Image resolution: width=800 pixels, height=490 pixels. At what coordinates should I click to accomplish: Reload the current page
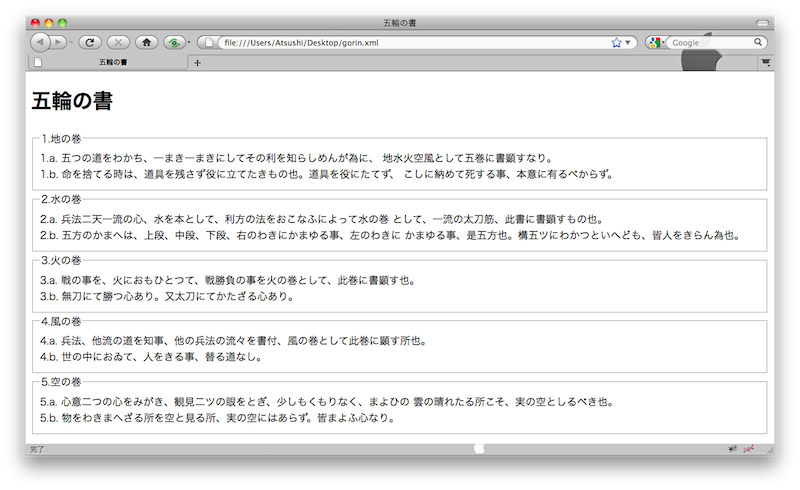[x=89, y=42]
